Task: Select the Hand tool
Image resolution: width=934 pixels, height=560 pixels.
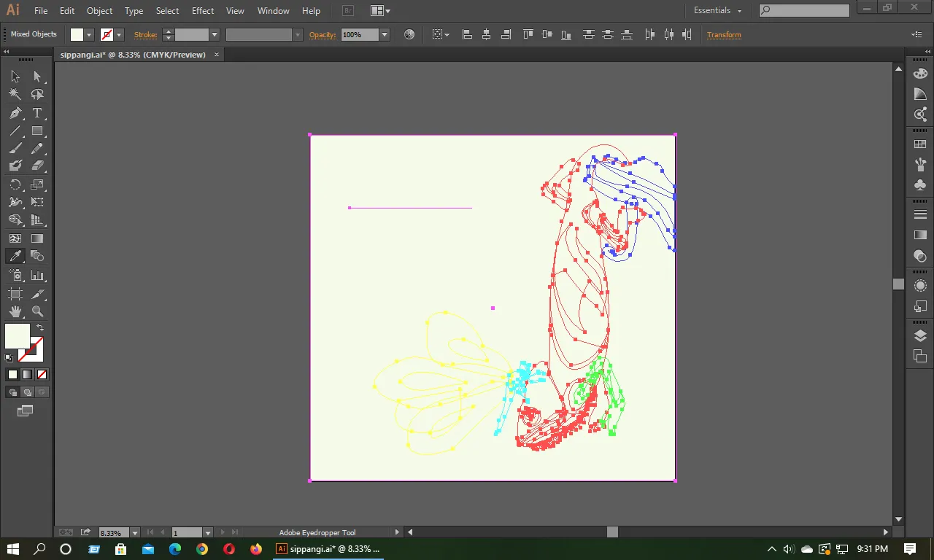Action: (15, 311)
